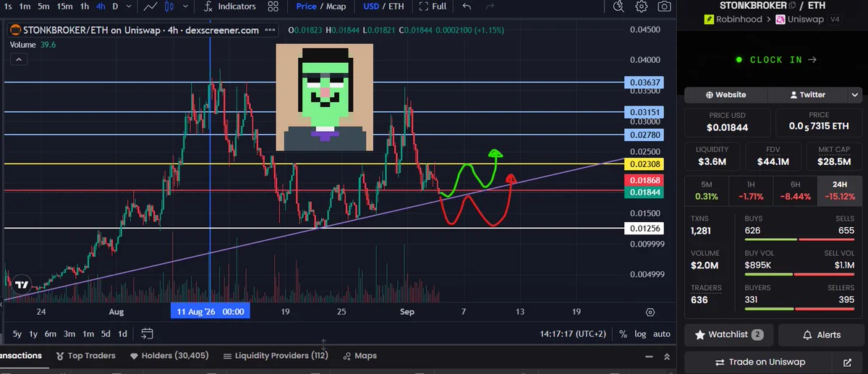Select the 1m timeframe
The image size is (868, 374).
point(25,7)
